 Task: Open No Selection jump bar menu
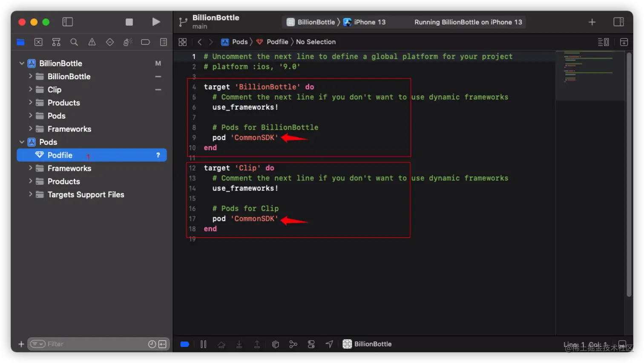[316, 42]
